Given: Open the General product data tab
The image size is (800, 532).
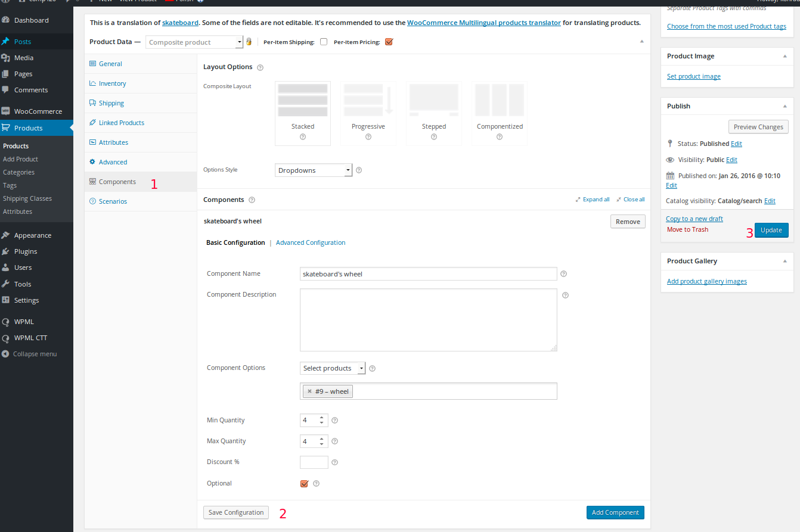Looking at the screenshot, I should [141, 64].
